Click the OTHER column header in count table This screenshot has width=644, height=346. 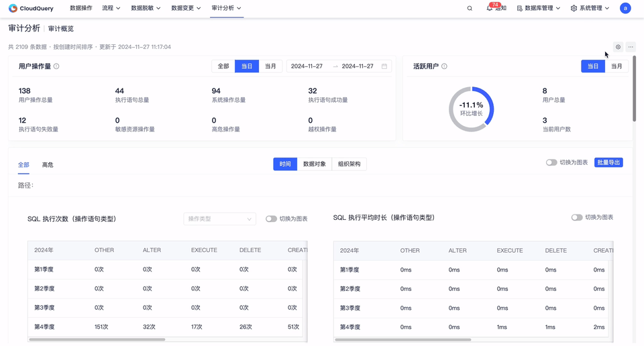105,250
